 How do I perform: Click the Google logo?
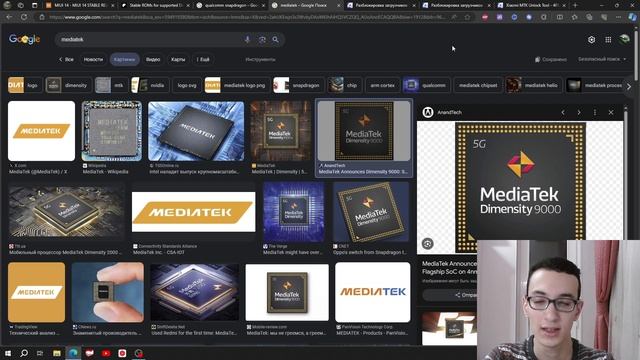(24, 39)
